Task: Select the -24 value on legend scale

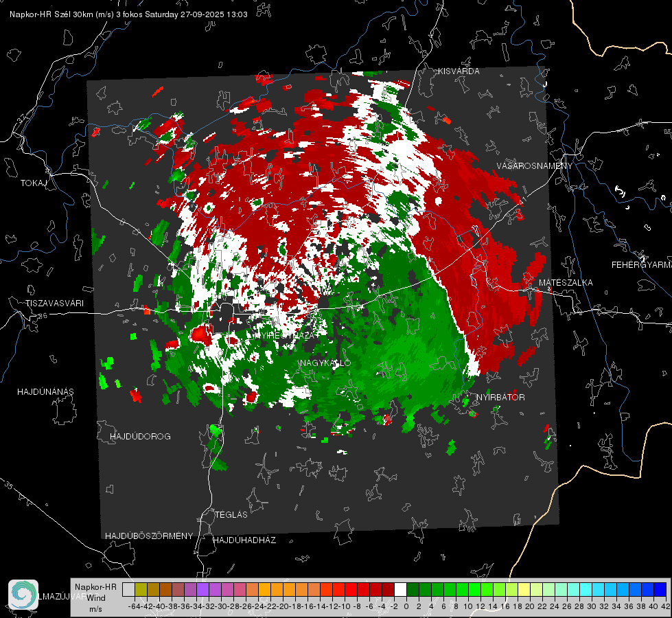Action: point(258,606)
